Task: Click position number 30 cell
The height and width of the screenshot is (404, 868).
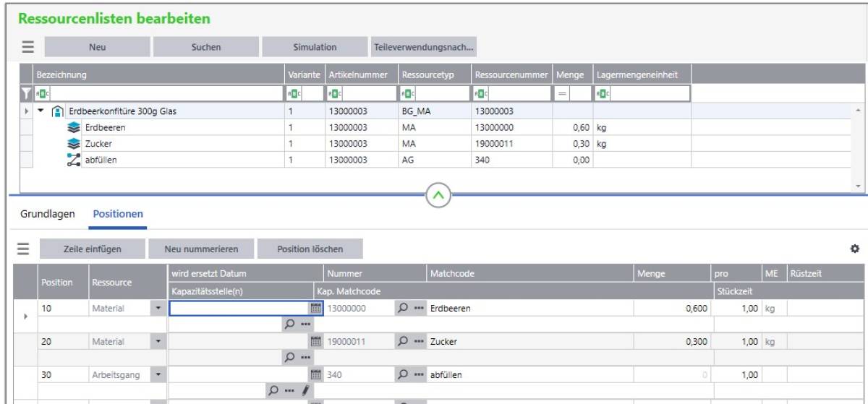Action: point(61,374)
